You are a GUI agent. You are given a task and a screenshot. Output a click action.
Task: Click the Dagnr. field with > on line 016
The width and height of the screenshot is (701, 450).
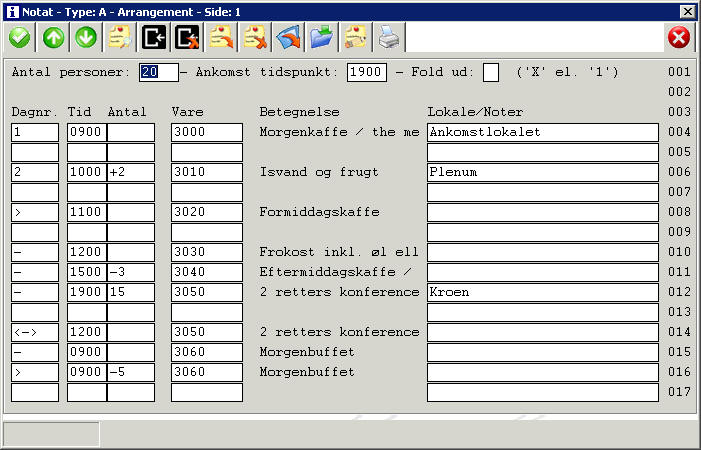[x=35, y=372]
